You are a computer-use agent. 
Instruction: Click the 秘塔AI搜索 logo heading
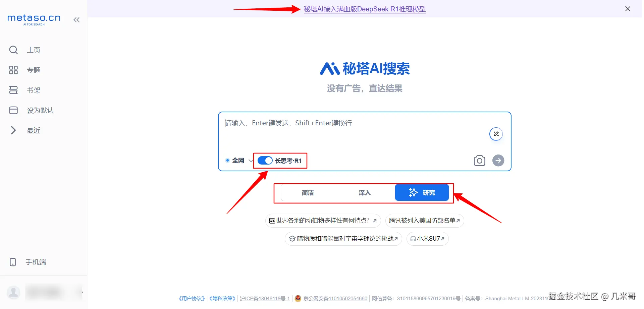pyautogui.click(x=365, y=68)
